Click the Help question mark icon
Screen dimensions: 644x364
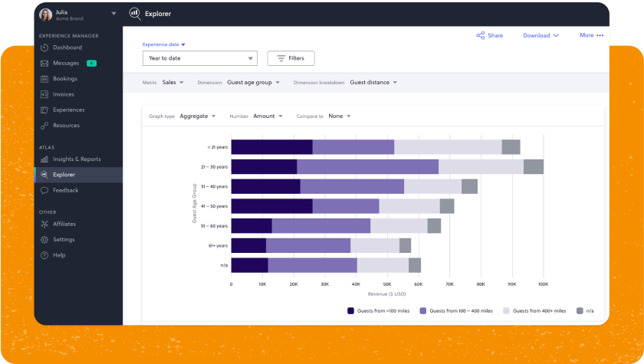[44, 255]
